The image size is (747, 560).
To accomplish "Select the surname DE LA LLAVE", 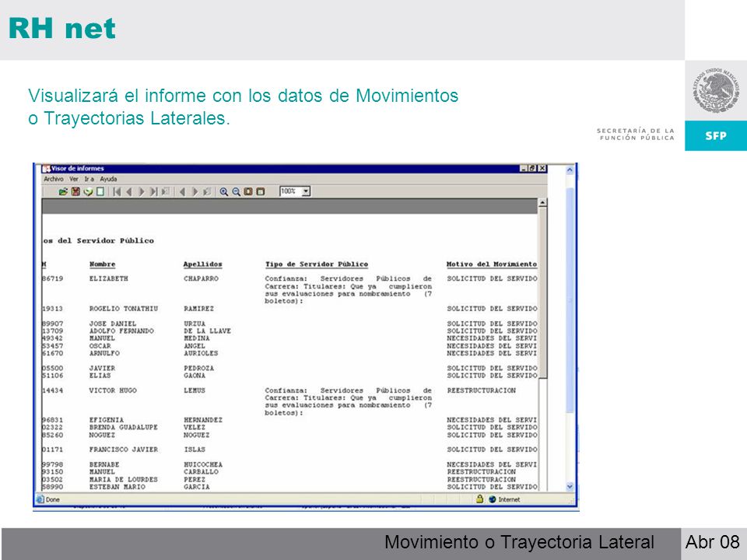I will (207, 331).
